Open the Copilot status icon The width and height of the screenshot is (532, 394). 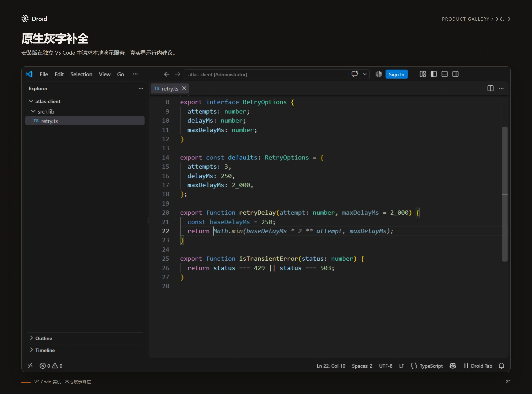pos(453,366)
